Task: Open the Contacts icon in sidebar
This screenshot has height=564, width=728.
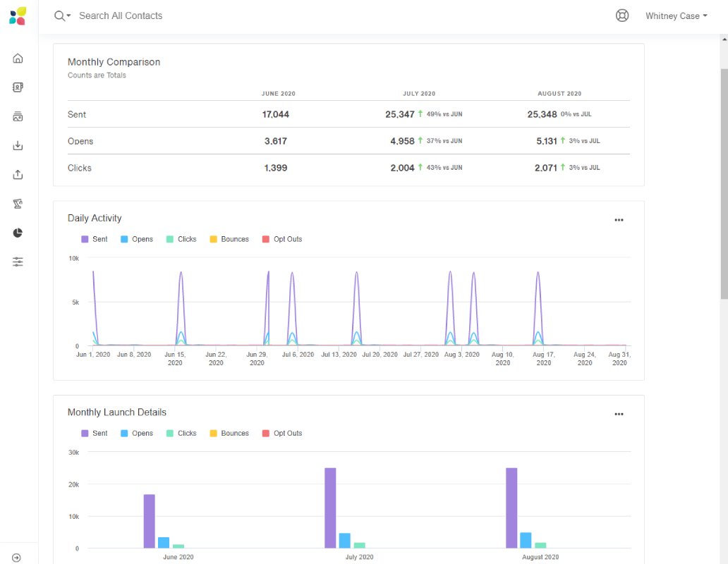Action: click(18, 87)
